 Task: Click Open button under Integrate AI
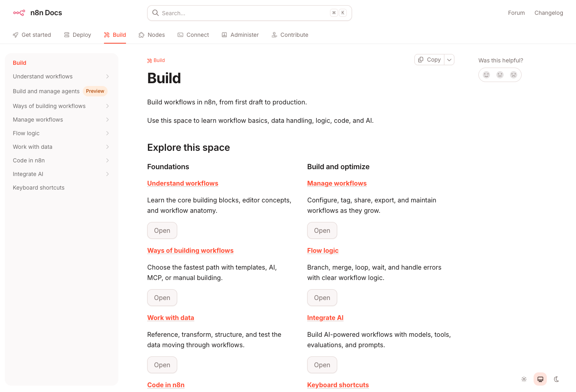(x=322, y=365)
